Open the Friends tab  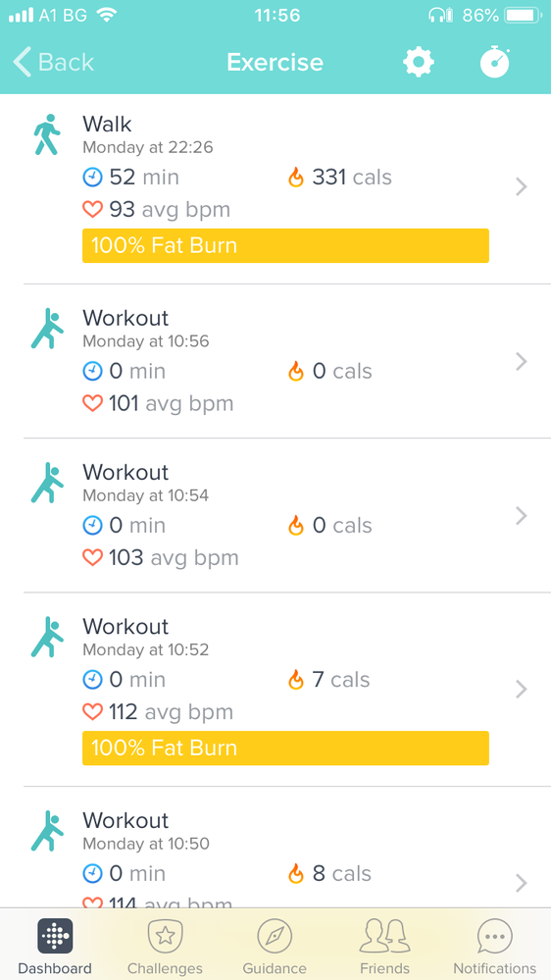pyautogui.click(x=385, y=947)
